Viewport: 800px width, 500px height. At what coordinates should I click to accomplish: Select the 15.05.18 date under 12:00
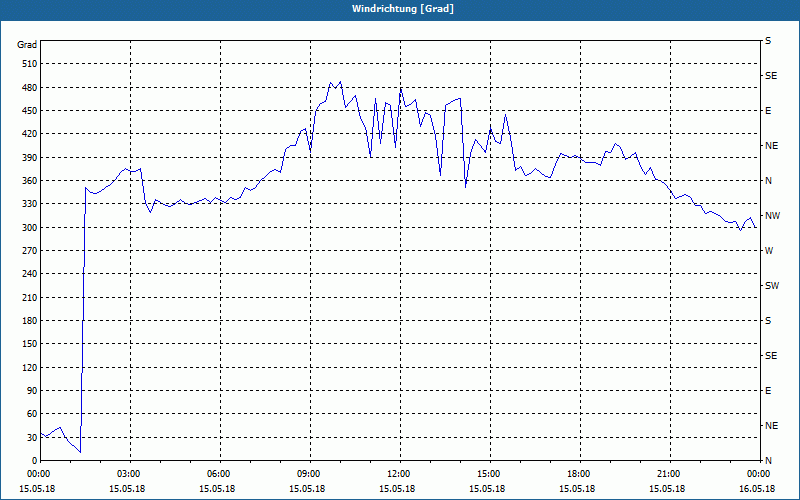point(396,489)
